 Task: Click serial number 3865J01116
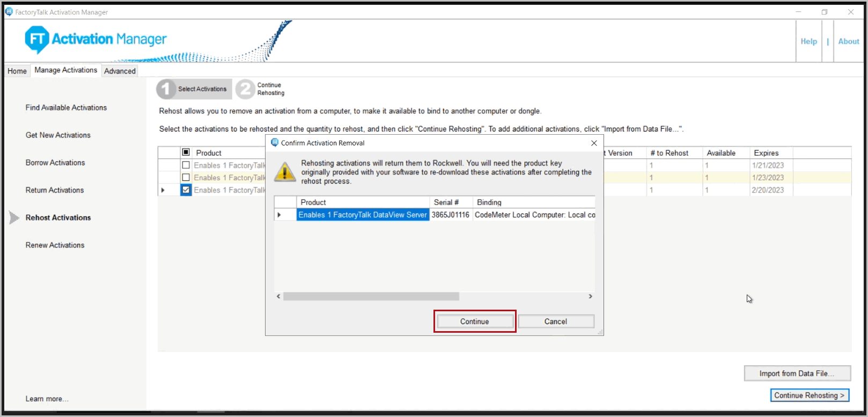point(451,215)
